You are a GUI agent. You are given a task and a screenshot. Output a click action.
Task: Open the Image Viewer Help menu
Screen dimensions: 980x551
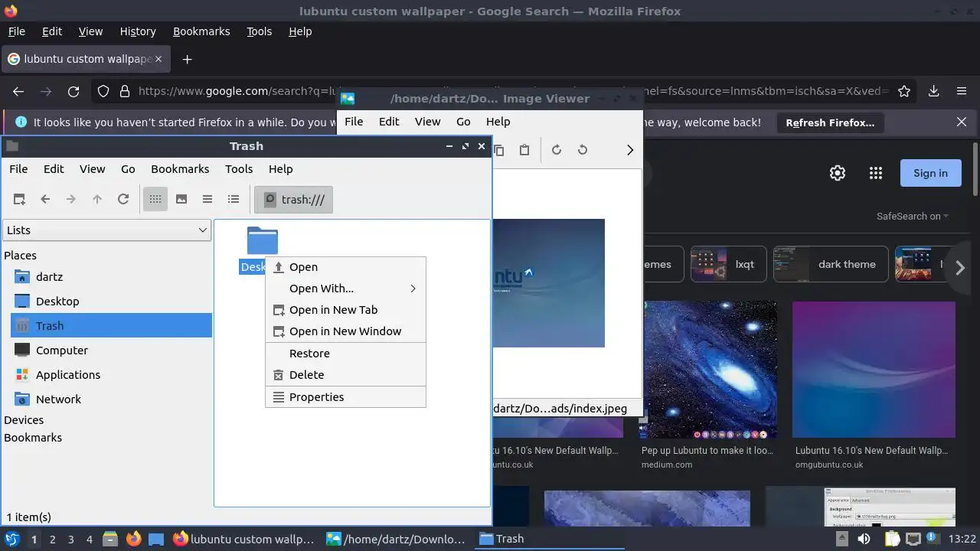click(498, 122)
